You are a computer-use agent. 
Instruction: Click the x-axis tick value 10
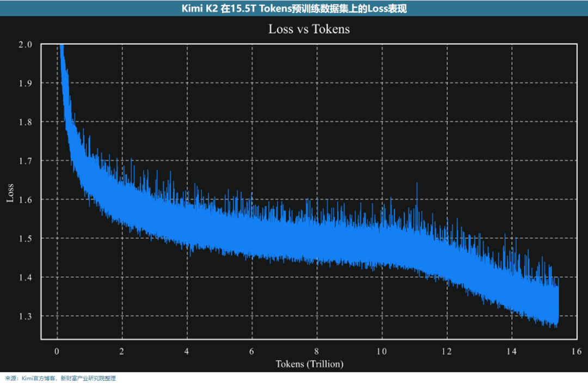381,351
